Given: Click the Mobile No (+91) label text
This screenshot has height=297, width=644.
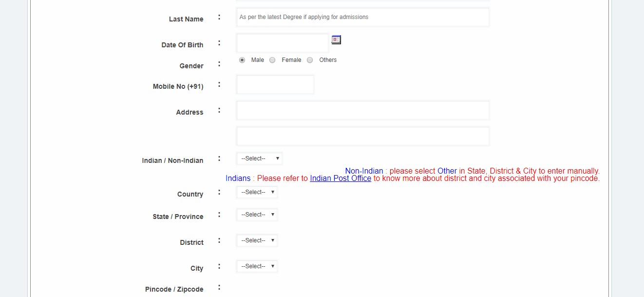Looking at the screenshot, I should coord(178,86).
